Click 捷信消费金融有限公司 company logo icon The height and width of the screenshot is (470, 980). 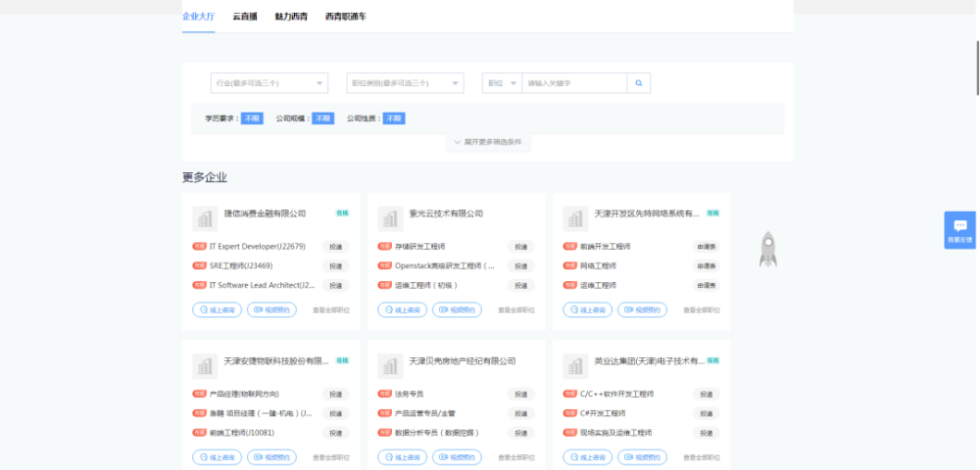[204, 218]
